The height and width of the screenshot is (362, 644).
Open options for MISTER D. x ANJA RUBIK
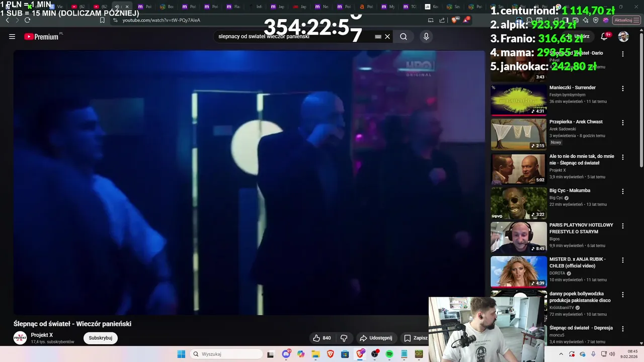623,260
